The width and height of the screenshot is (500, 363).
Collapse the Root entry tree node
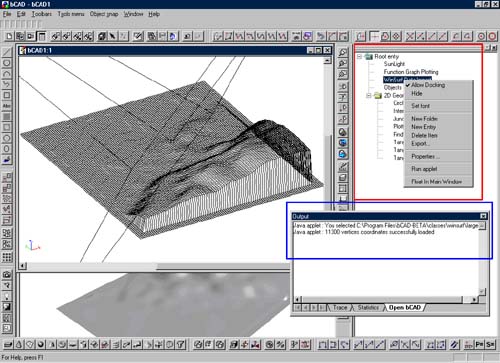(x=359, y=57)
